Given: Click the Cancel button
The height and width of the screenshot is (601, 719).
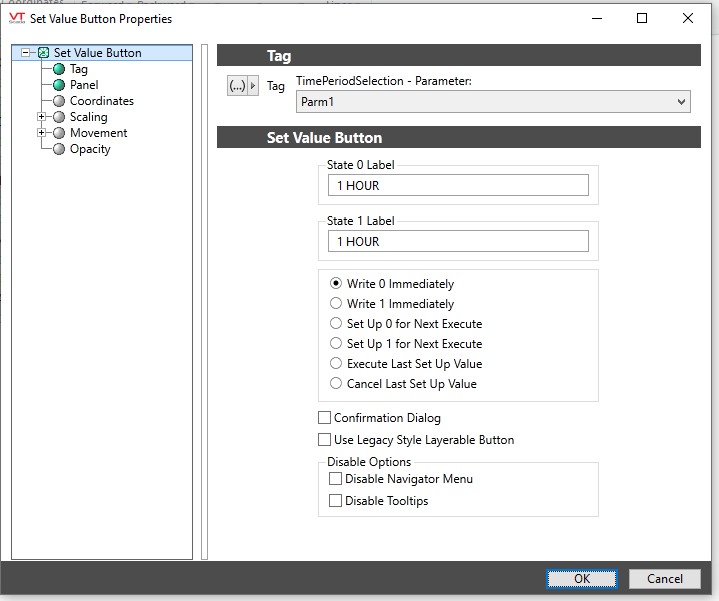Looking at the screenshot, I should [664, 578].
